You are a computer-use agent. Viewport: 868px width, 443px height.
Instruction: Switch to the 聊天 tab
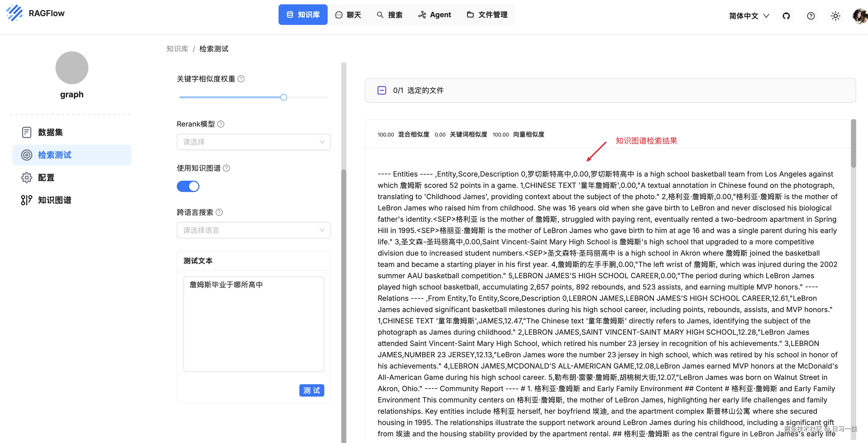point(348,15)
